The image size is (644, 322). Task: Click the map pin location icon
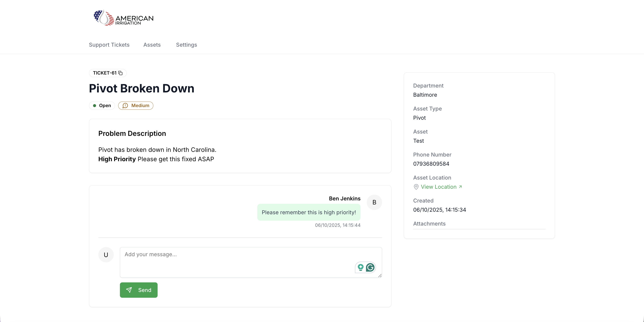tap(416, 187)
